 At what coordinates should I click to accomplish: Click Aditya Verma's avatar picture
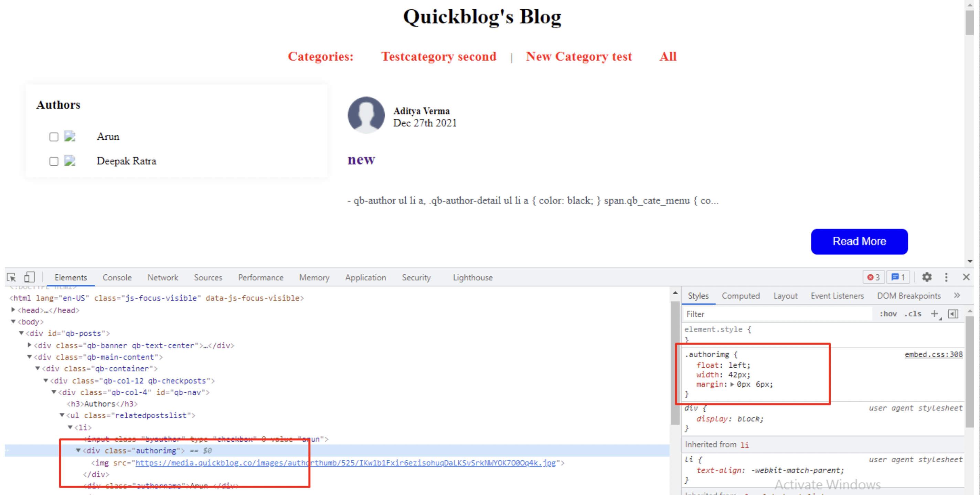coord(366,115)
